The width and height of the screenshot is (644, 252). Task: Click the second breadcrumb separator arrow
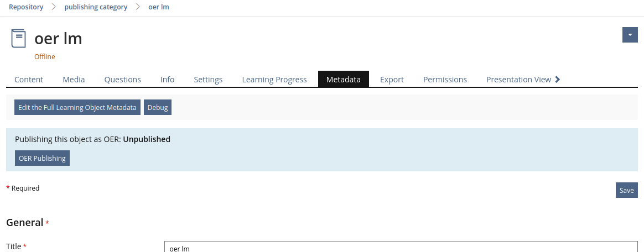[138, 7]
